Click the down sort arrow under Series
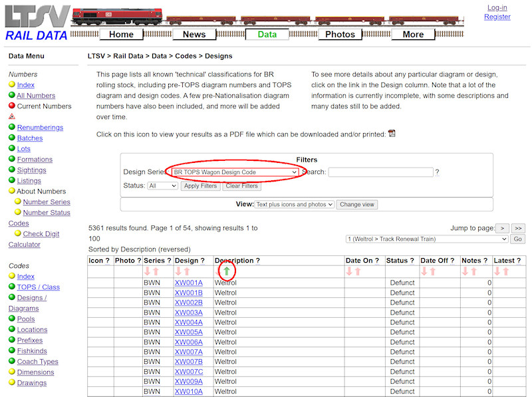Image resolution: width=532 pixels, height=397 pixels. (x=148, y=271)
